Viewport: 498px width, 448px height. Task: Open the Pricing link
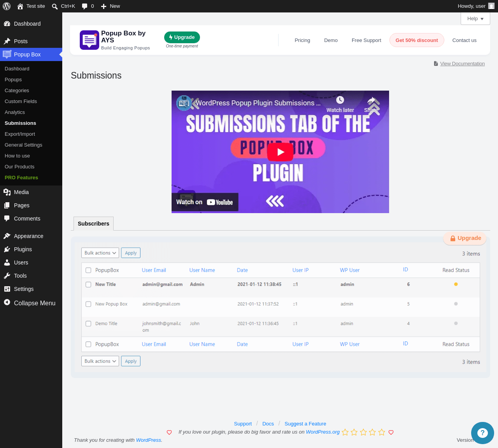click(302, 40)
